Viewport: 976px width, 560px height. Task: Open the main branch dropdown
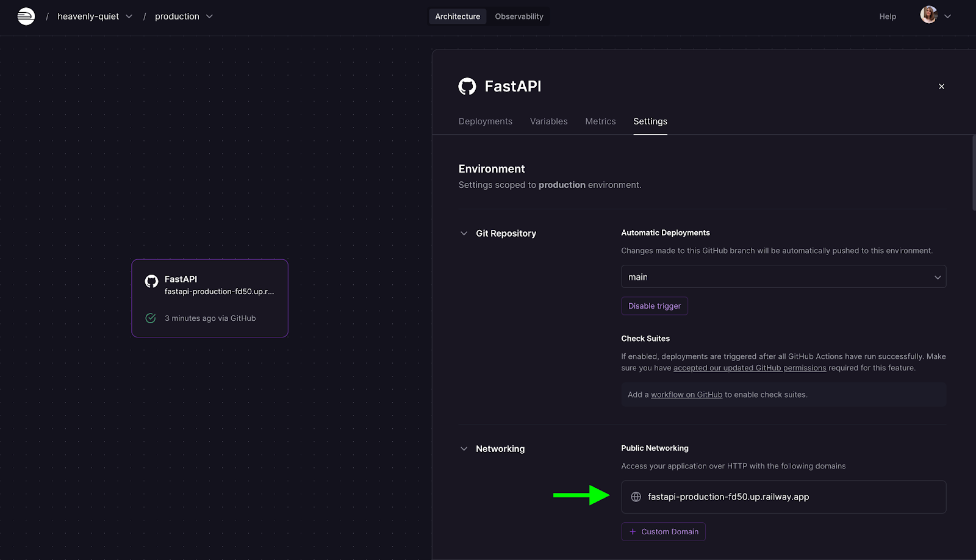pyautogui.click(x=783, y=276)
